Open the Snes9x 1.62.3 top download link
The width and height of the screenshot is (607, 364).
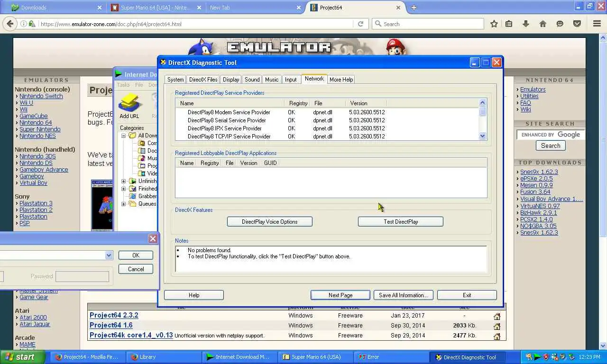[539, 172]
